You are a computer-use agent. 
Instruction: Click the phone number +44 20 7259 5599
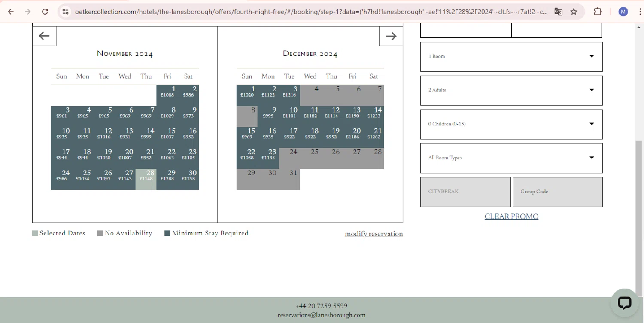coord(322,306)
